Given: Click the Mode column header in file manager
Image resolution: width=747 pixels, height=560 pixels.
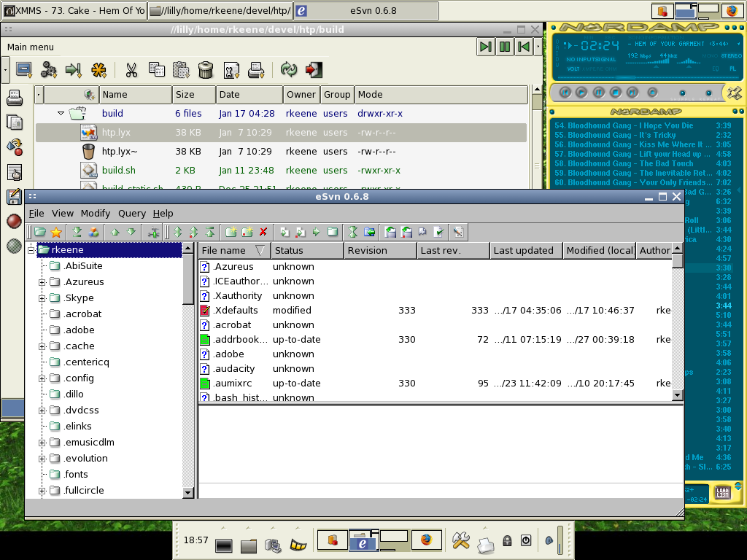Looking at the screenshot, I should pyautogui.click(x=441, y=94).
